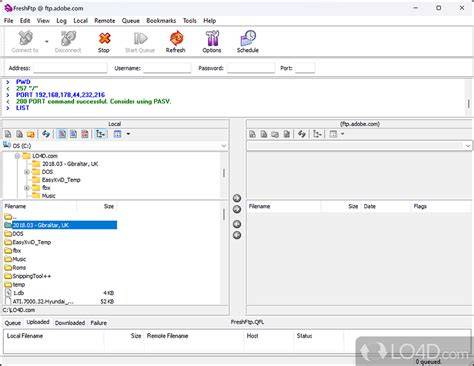Open the Local menu
Screen dimensions: 474x366
coord(80,21)
